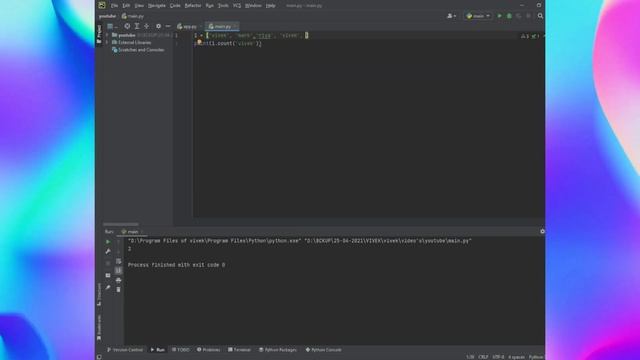The height and width of the screenshot is (360, 640).
Task: Open the TODO tool window
Action: click(x=181, y=350)
